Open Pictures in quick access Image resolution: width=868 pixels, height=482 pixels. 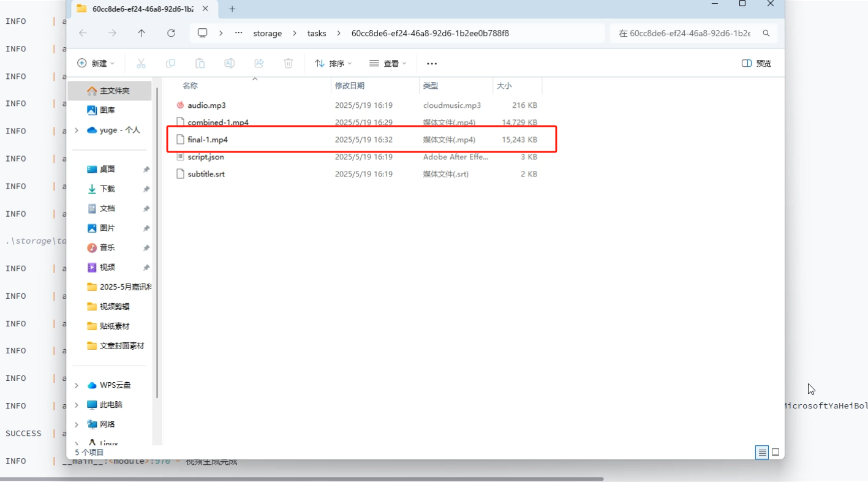(102, 228)
